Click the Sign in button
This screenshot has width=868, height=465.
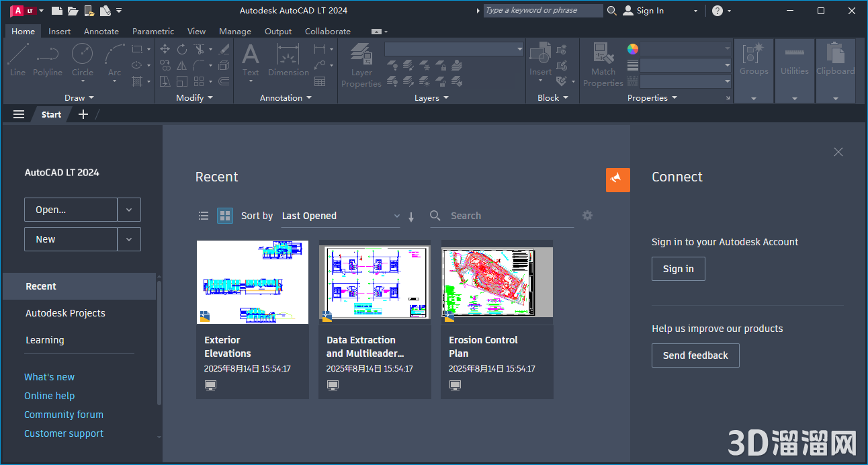pos(678,268)
